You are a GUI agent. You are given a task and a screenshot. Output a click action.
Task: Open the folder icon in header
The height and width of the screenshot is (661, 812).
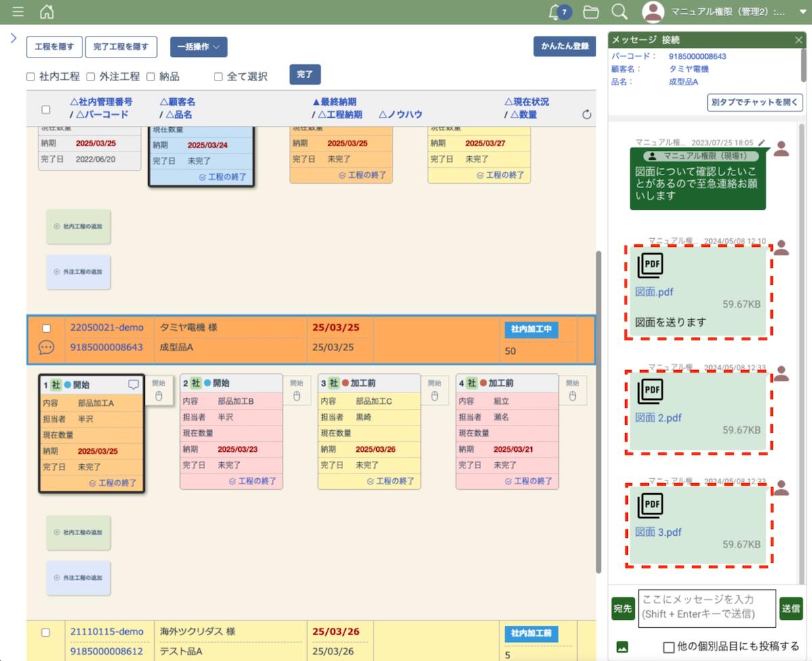pos(591,12)
